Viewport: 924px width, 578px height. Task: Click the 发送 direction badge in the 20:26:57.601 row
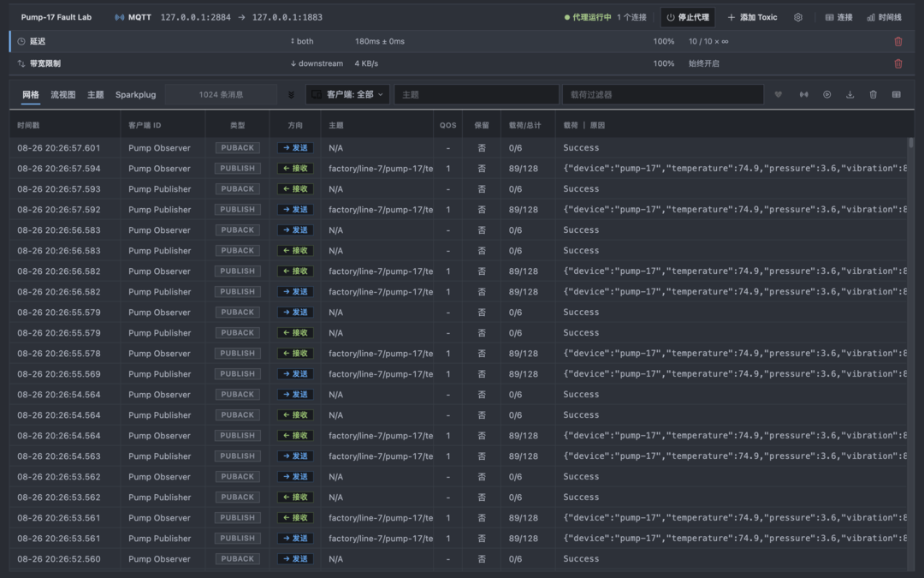coord(295,148)
